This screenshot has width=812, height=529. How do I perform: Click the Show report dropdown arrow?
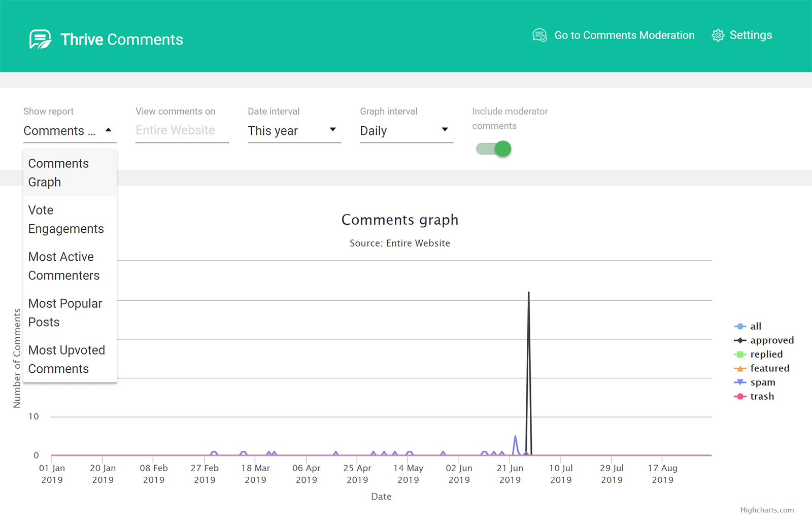[108, 130]
